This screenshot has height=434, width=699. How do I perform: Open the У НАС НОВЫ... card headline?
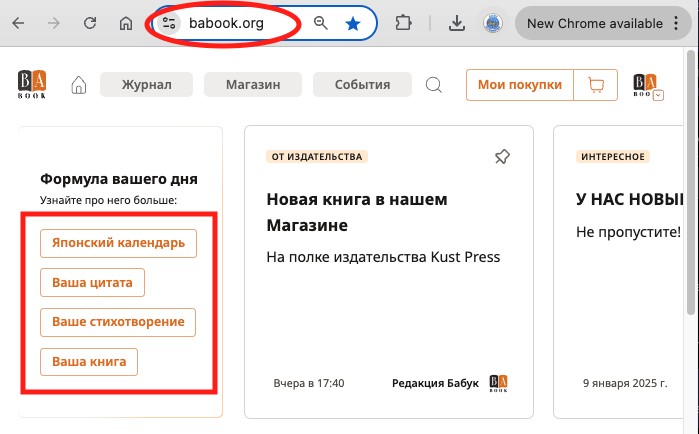pos(629,200)
